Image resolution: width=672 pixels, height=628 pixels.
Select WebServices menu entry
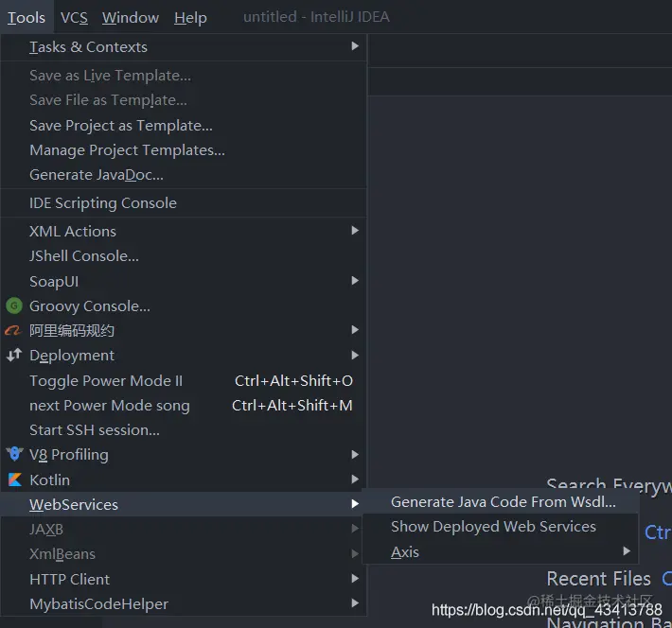coord(184,504)
